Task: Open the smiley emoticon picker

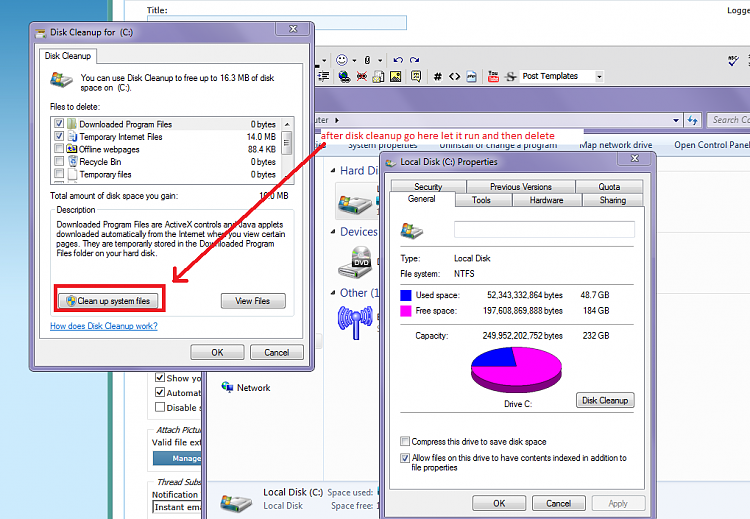Action: pos(342,60)
